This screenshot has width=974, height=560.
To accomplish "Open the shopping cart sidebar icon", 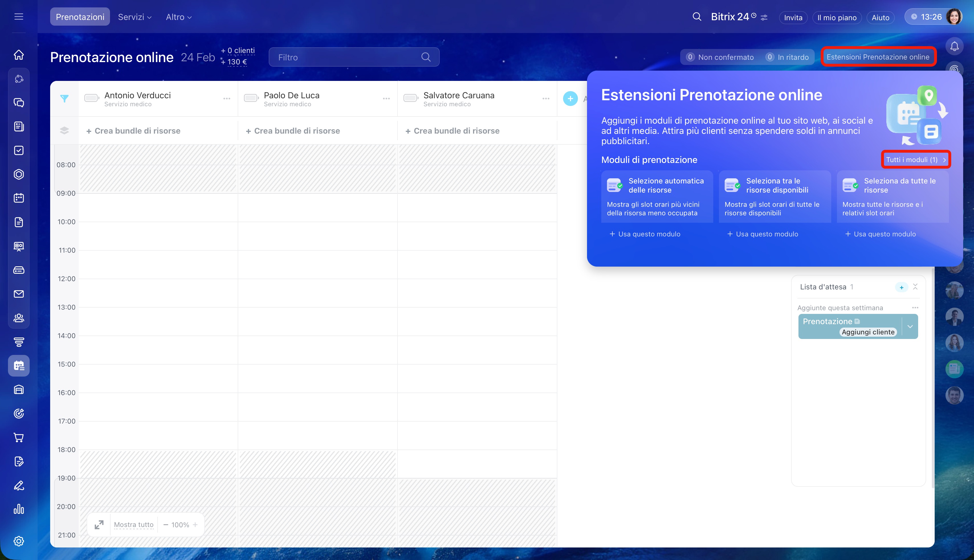I will click(x=19, y=438).
